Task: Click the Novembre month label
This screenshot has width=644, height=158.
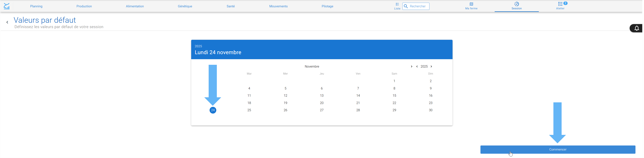Action: pyautogui.click(x=312, y=66)
